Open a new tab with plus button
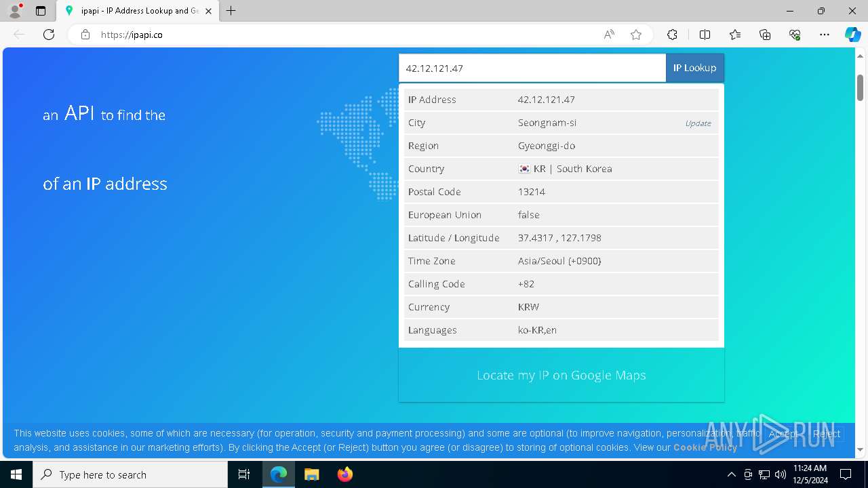 (231, 11)
